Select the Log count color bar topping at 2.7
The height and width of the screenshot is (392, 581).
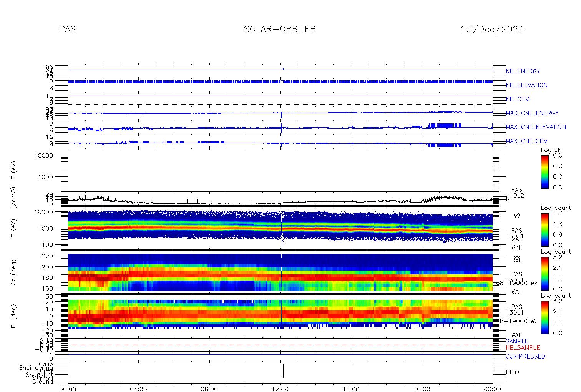[x=544, y=229]
